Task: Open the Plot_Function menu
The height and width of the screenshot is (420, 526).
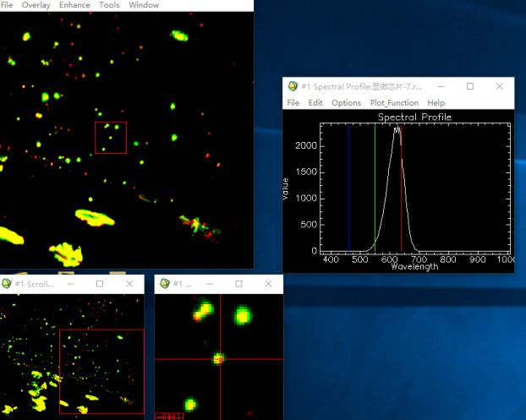Action: tap(394, 103)
